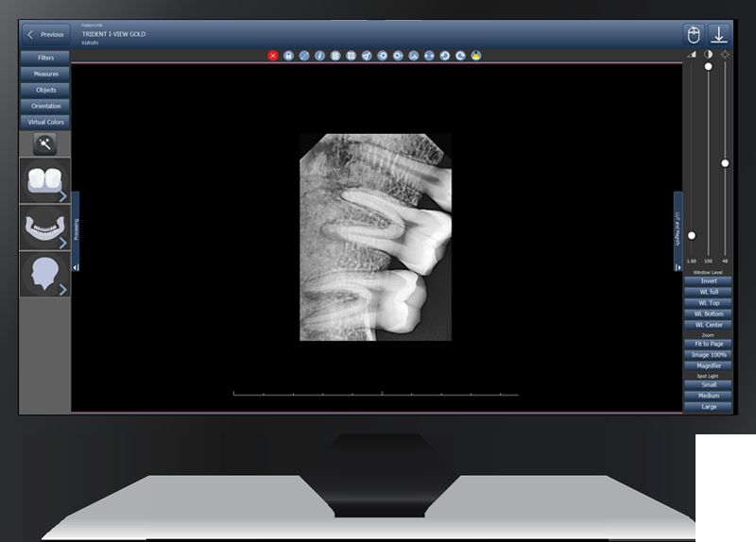The height and width of the screenshot is (542, 756).
Task: Open the Virtual Colors menu
Action: [x=45, y=122]
